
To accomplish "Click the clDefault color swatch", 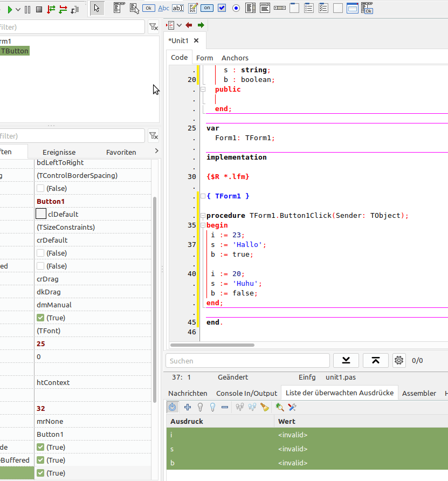I will coord(41,214).
